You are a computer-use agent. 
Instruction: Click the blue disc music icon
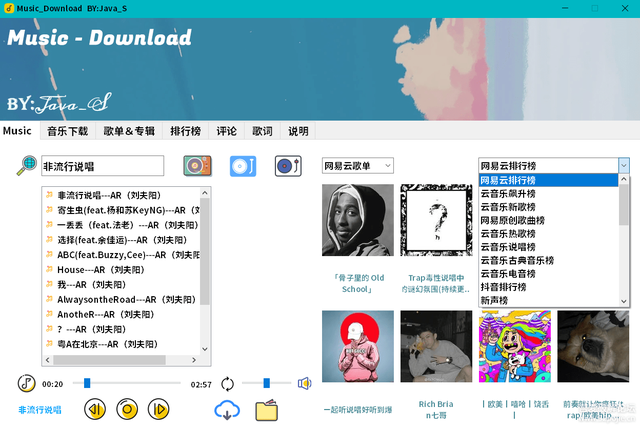pos(243,166)
